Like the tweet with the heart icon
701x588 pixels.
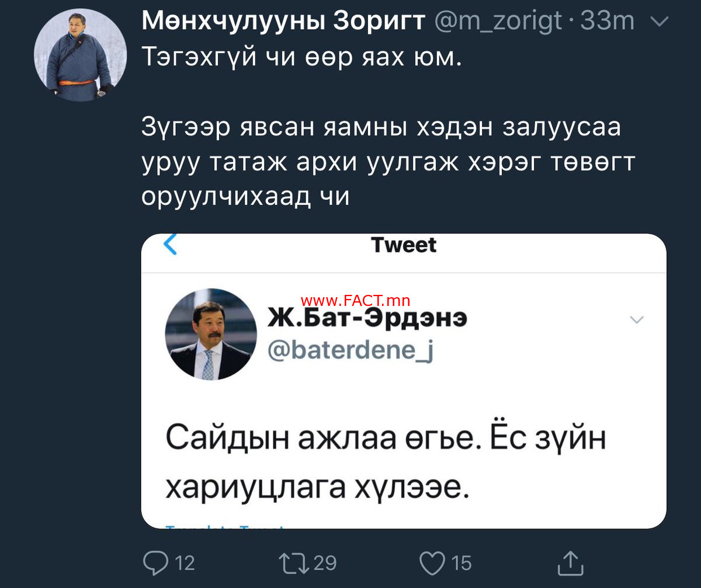coord(433,562)
